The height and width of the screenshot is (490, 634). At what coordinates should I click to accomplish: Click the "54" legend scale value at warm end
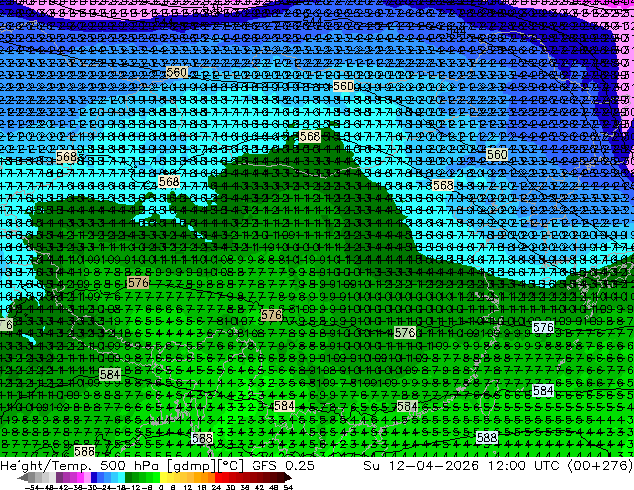tap(288, 487)
